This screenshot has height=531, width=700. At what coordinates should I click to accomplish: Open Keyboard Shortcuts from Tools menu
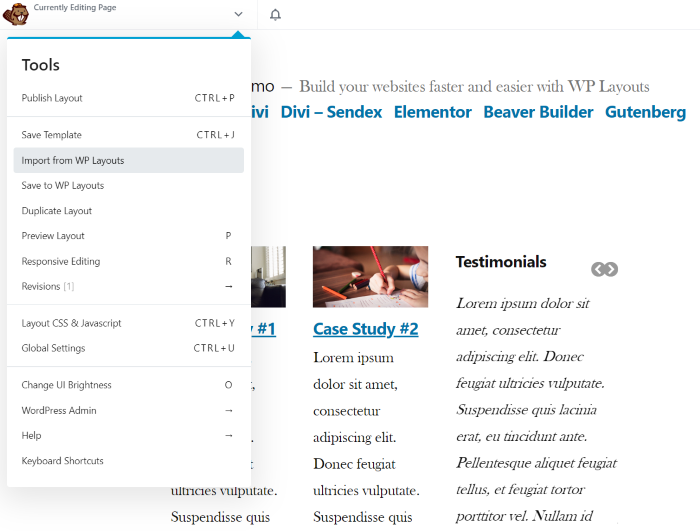tap(129, 461)
